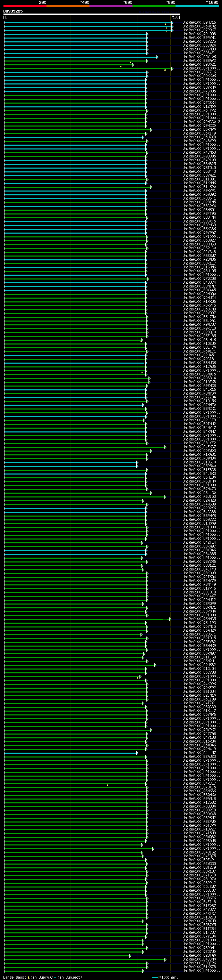Click hit label UniRef100_A0KK06
This screenshot has height=980, width=222.
point(199,76)
